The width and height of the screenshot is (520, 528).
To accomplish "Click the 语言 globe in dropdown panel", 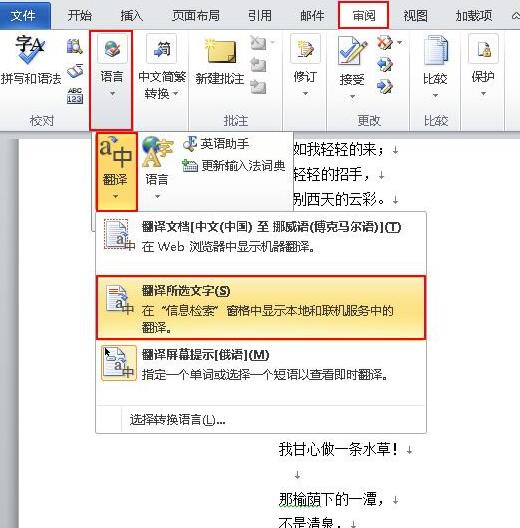I will (157, 152).
